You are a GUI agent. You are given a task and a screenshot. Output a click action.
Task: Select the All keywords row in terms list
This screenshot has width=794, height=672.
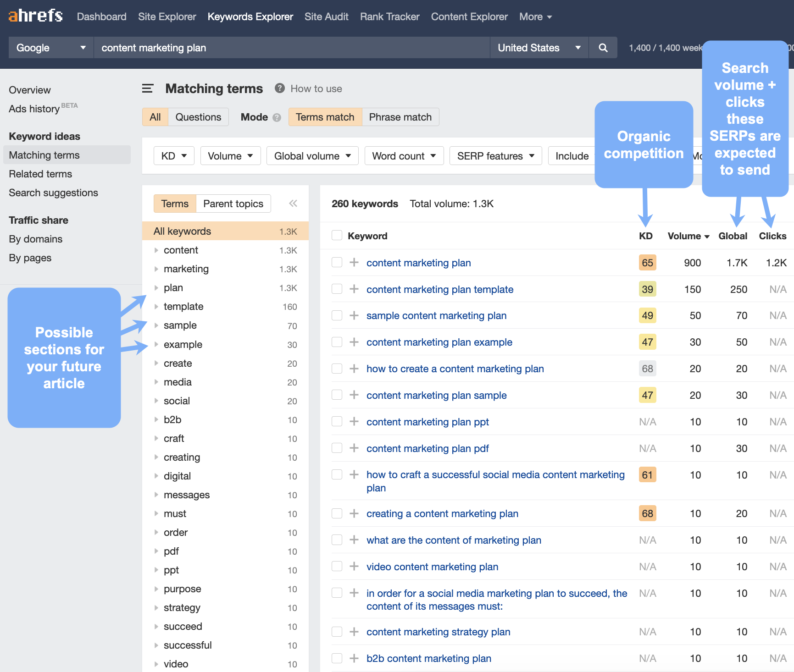click(x=225, y=231)
